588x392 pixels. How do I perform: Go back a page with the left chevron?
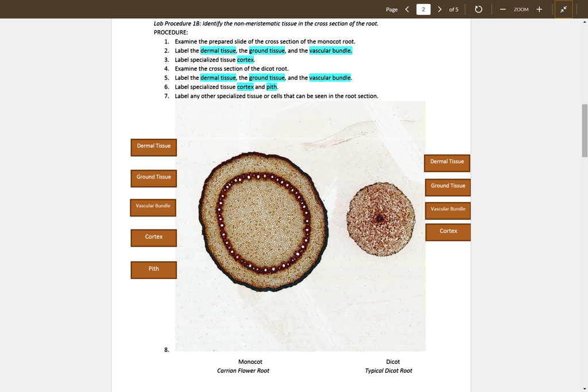coord(407,9)
